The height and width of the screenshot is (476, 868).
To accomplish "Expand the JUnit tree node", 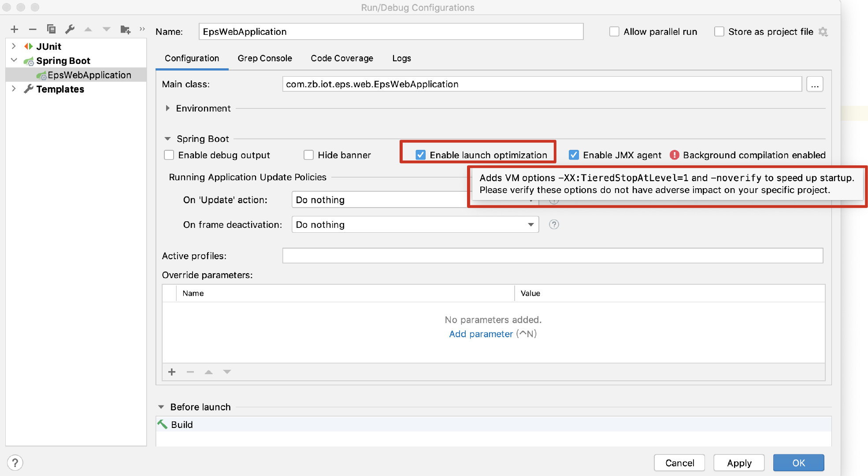I will pos(14,46).
